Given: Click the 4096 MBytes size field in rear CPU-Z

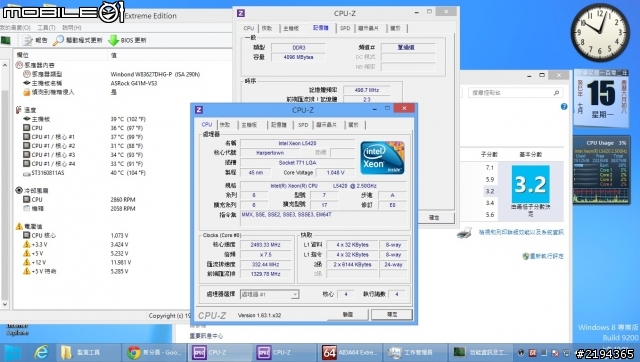Looking at the screenshot, I should (298, 57).
